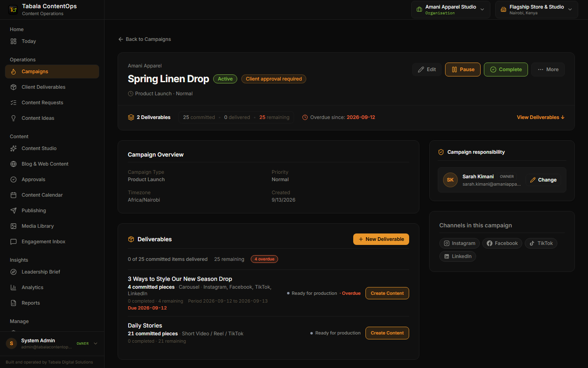Open the More actions menu
Screen dimensions: 588x368
pos(548,70)
